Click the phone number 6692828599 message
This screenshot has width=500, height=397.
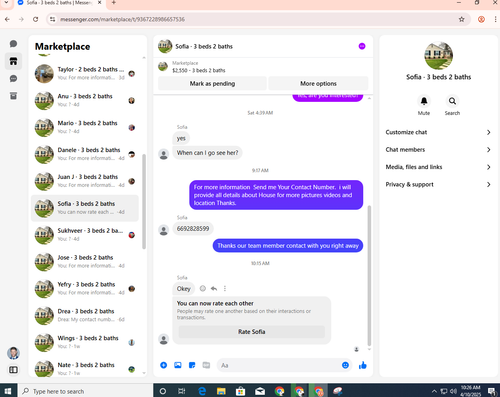coord(193,229)
